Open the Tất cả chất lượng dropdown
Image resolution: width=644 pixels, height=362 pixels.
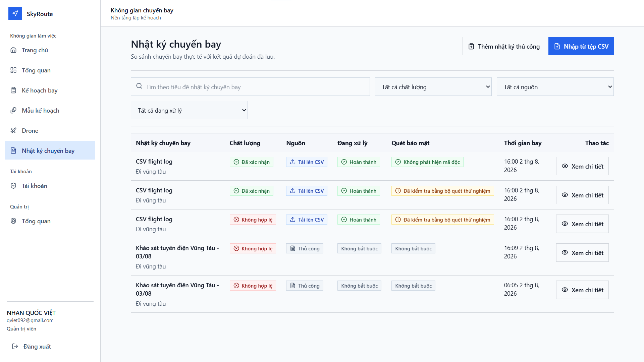pos(433,87)
